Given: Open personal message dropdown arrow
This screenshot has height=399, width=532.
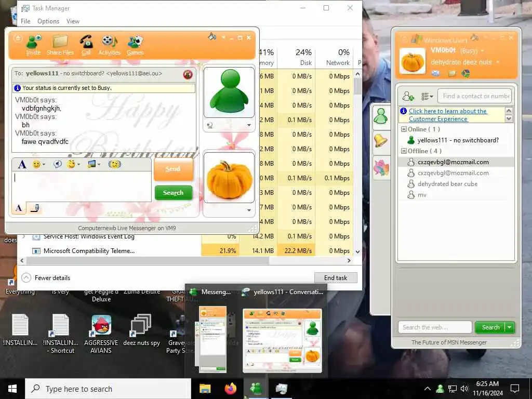Looking at the screenshot, I should [498, 62].
